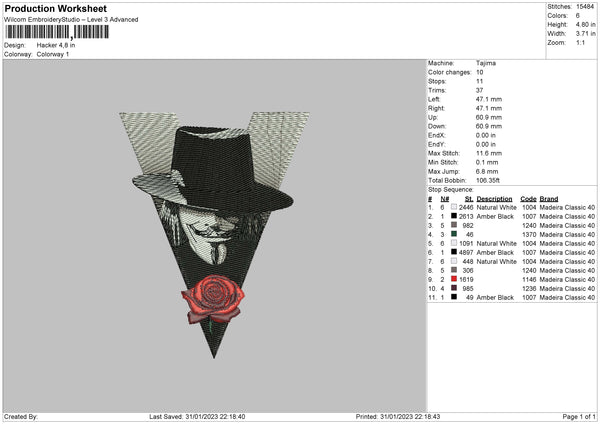Select the Stitches count 15484
Screen dimensions: 600x424
(x=585, y=7)
